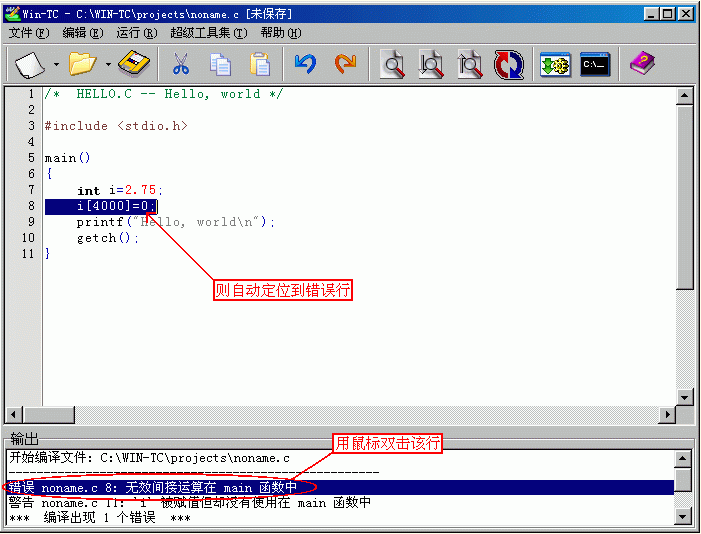Click the highlighted i[4000]=0; line
The height and width of the screenshot is (534, 701).
point(101,206)
